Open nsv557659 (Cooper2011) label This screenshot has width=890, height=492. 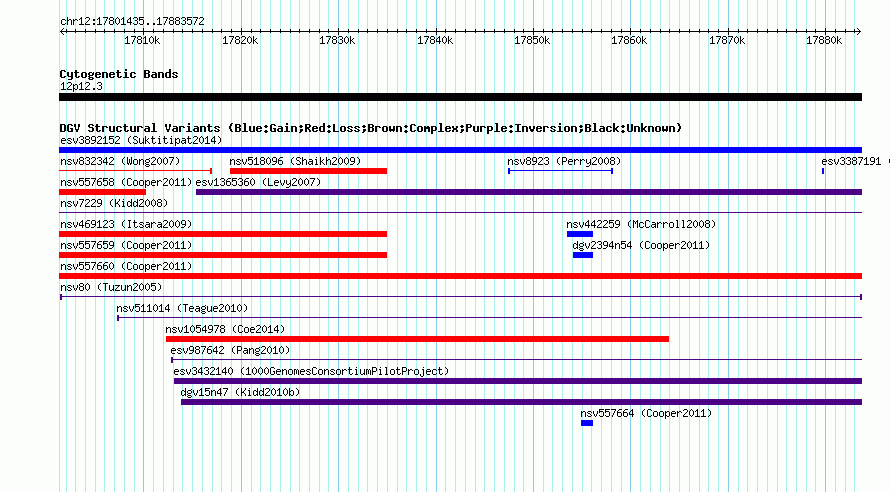pos(126,245)
